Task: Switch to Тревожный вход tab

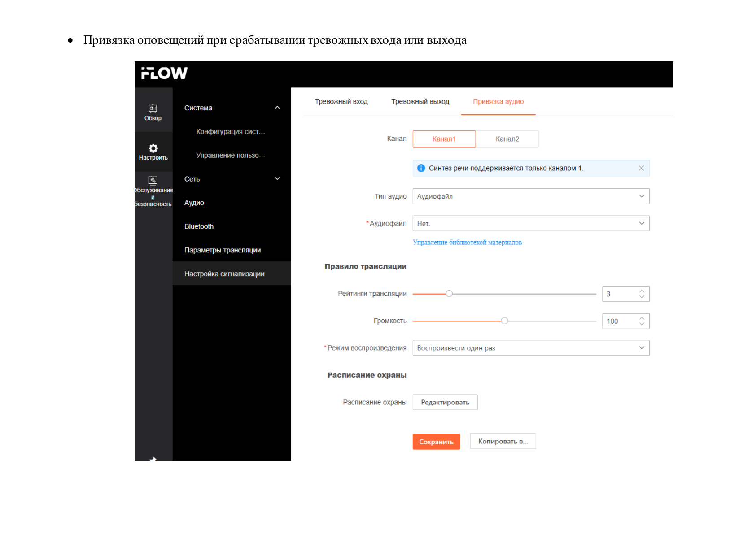Action: tap(341, 102)
